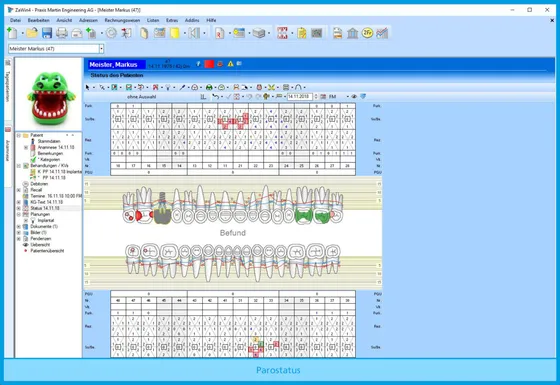This screenshot has width=560, height=385.
Task: Collapse the Planungen tree node
Action: click(19, 214)
